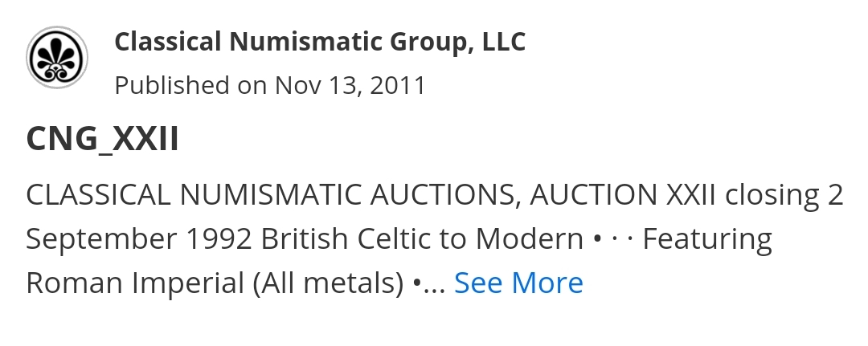868x346 pixels.
Task: Click September 1992 in the description
Action: click(139, 238)
